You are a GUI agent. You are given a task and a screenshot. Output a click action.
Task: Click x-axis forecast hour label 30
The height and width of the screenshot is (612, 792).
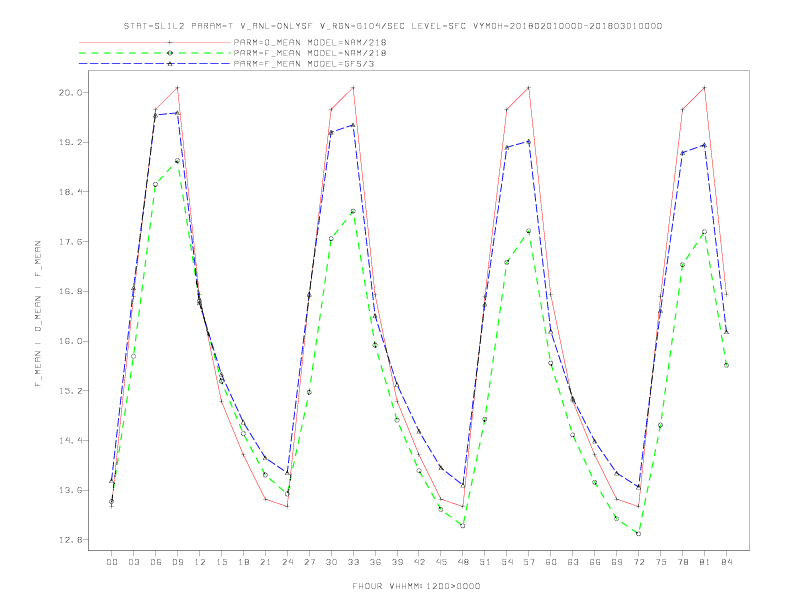pos(331,562)
